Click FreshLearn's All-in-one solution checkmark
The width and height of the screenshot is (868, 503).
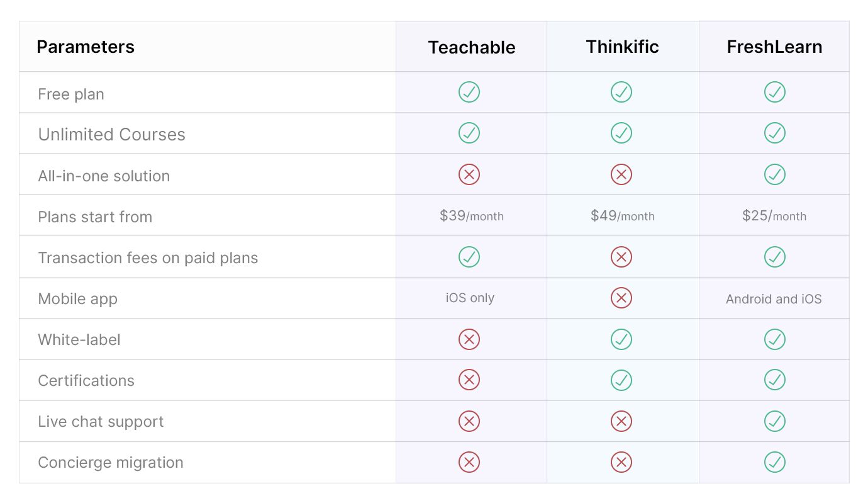coord(774,174)
